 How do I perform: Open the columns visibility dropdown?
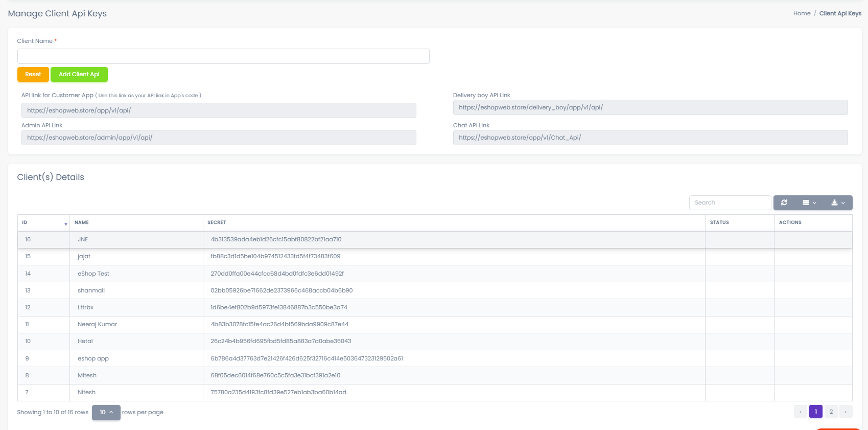pyautogui.click(x=809, y=202)
